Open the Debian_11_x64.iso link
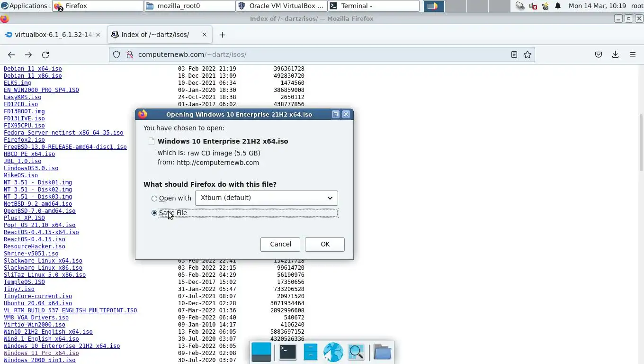This screenshot has height=364, width=644. (33, 69)
